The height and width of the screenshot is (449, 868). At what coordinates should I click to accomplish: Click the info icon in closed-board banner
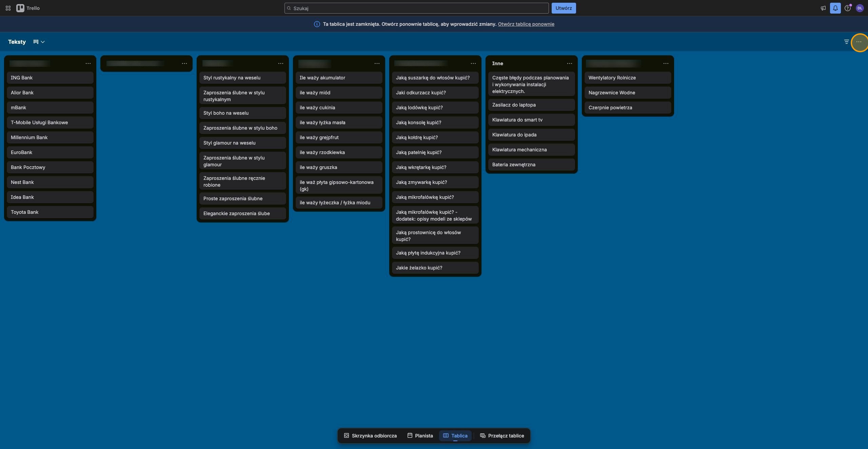(317, 24)
